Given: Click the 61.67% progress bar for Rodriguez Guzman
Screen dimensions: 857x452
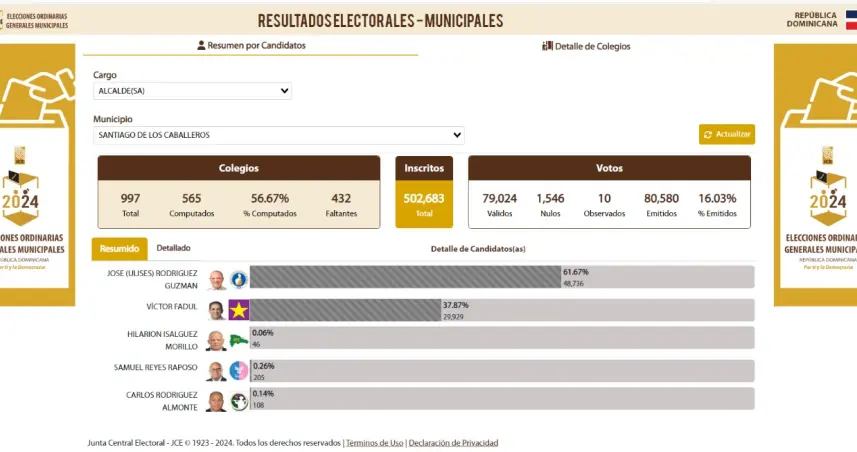Looking at the screenshot, I should pyautogui.click(x=405, y=278).
